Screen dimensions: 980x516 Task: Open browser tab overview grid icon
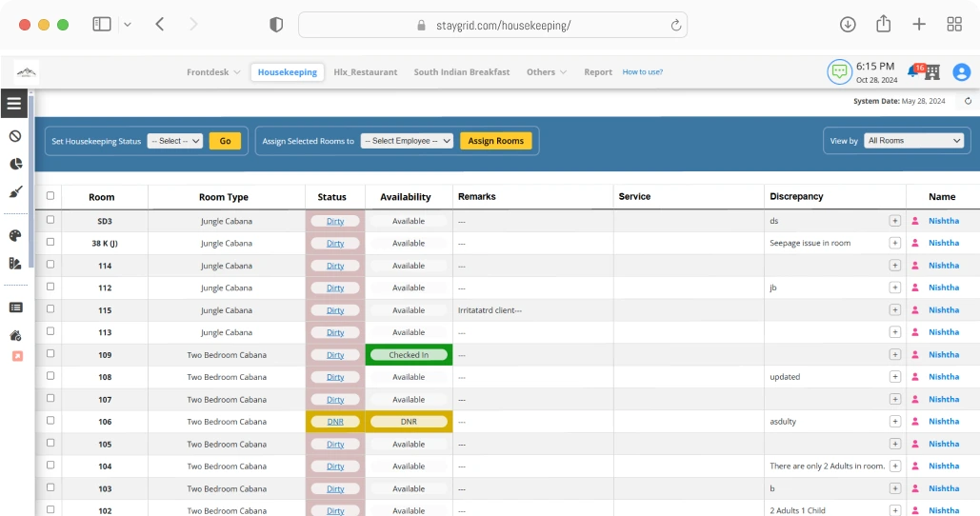[954, 25]
